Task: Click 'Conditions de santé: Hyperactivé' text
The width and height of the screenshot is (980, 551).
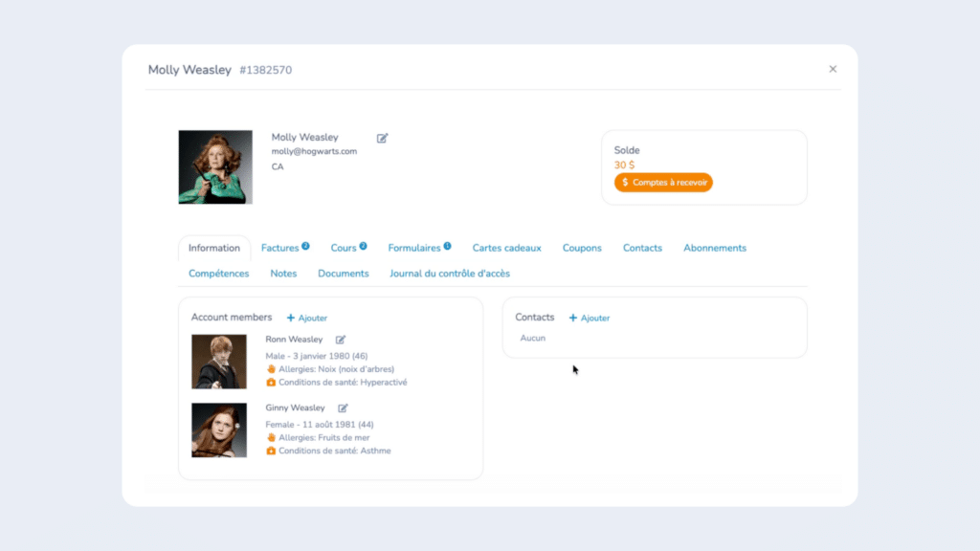Action: [x=343, y=383]
